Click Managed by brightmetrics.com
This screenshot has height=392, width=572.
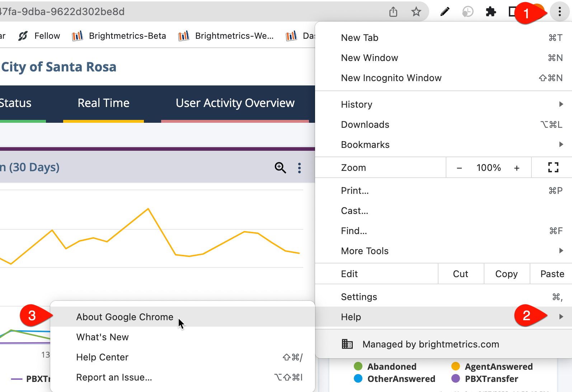click(444, 344)
